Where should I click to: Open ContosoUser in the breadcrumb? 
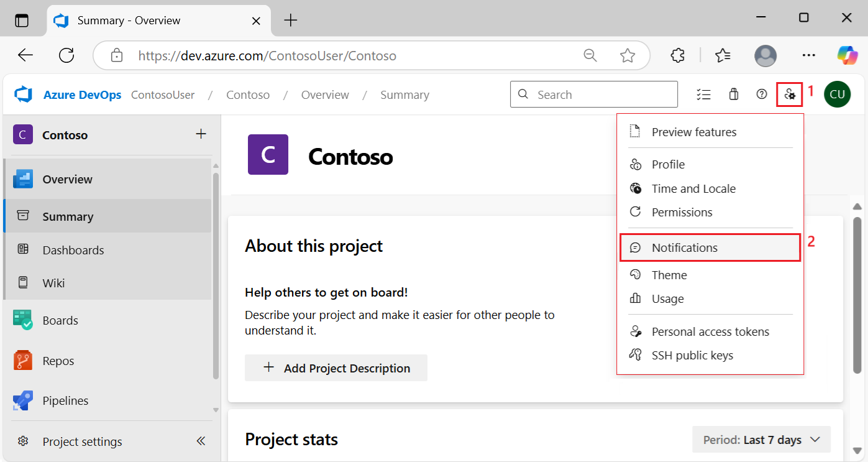(162, 94)
